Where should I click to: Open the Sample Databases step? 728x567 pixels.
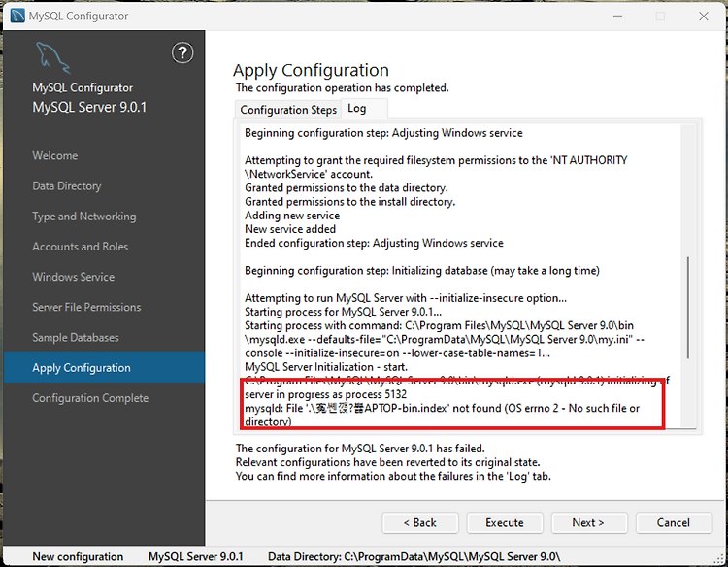tap(75, 338)
